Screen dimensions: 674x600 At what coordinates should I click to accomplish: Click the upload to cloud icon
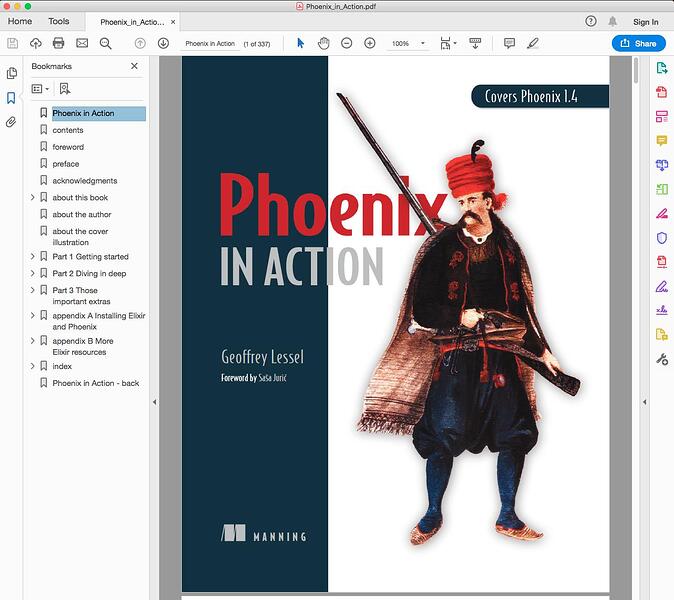coord(36,43)
